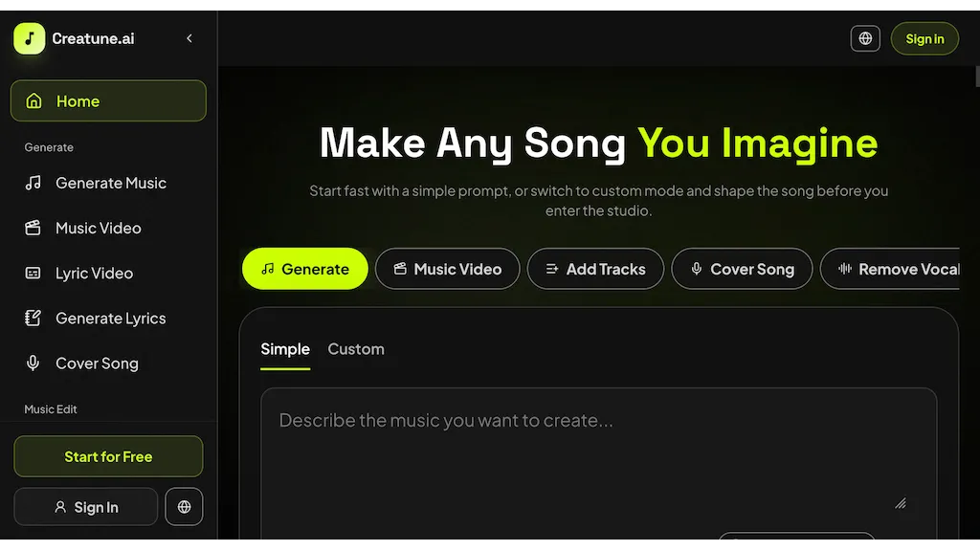Image resolution: width=980 pixels, height=551 pixels.
Task: Click the Start for Free button
Action: pyautogui.click(x=108, y=456)
